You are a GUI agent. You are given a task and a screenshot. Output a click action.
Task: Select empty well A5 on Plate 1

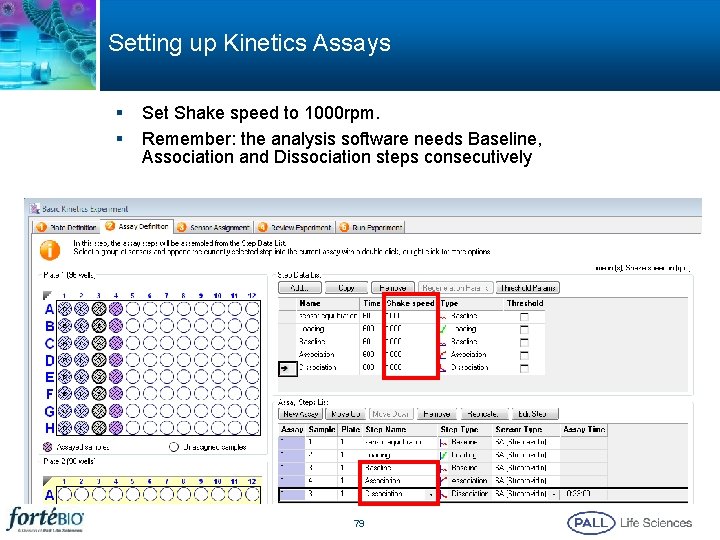133,309
